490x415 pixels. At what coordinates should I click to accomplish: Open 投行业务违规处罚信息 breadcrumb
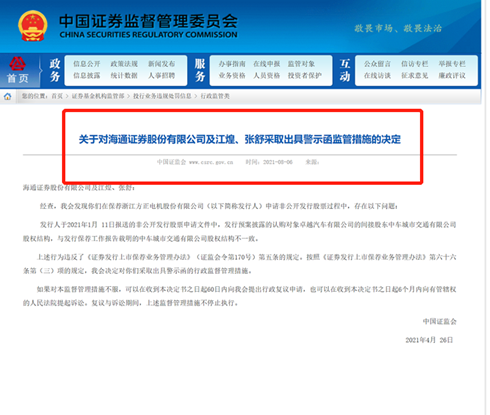pos(162,96)
